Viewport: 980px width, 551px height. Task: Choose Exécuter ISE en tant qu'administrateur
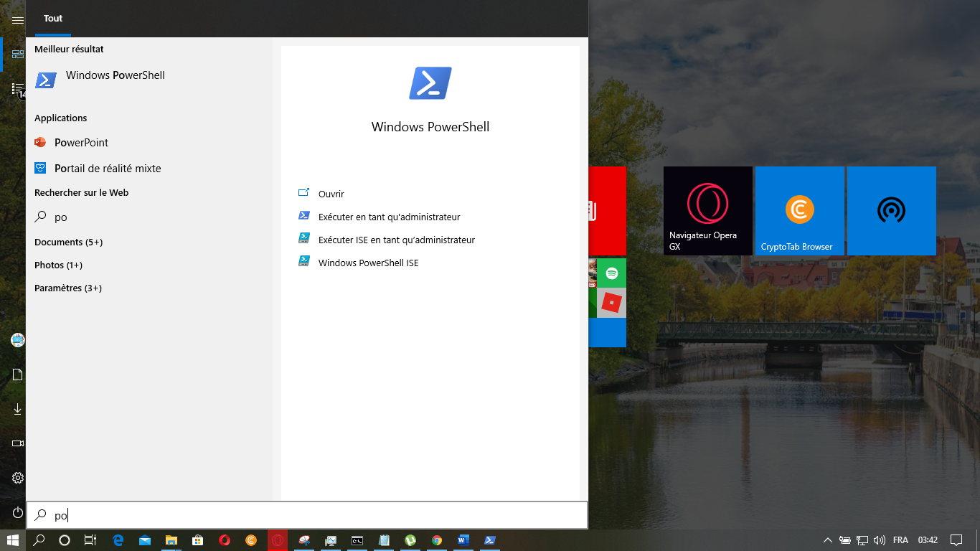(387, 240)
